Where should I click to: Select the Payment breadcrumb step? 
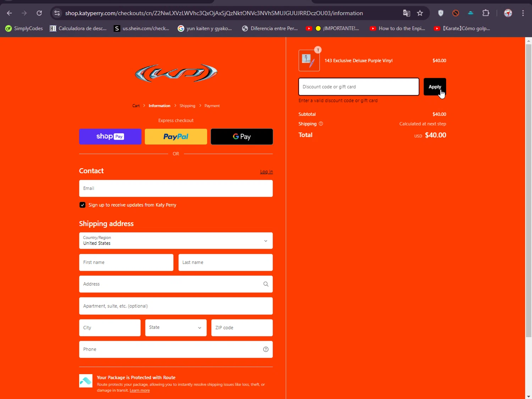click(212, 106)
